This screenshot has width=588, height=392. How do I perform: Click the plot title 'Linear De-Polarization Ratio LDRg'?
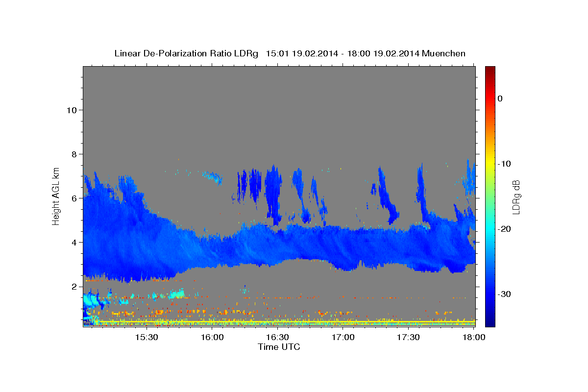[x=186, y=53]
